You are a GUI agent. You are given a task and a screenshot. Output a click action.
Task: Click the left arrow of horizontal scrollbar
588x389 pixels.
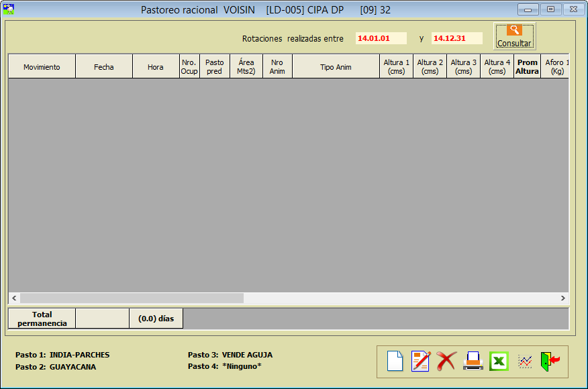(x=14, y=298)
